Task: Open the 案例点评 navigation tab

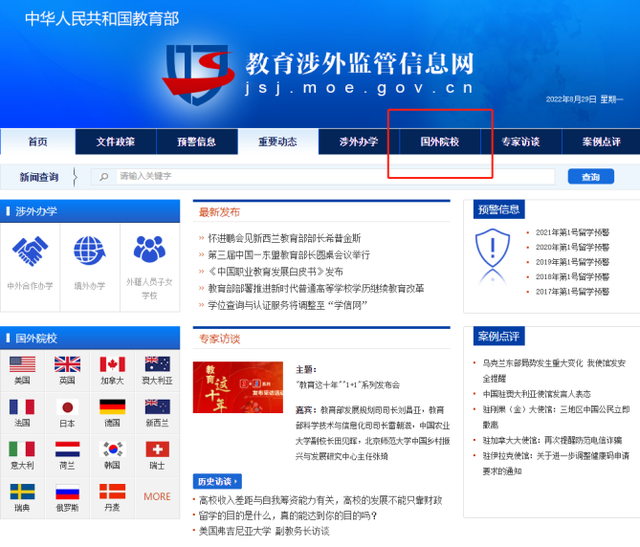Action: (x=601, y=142)
